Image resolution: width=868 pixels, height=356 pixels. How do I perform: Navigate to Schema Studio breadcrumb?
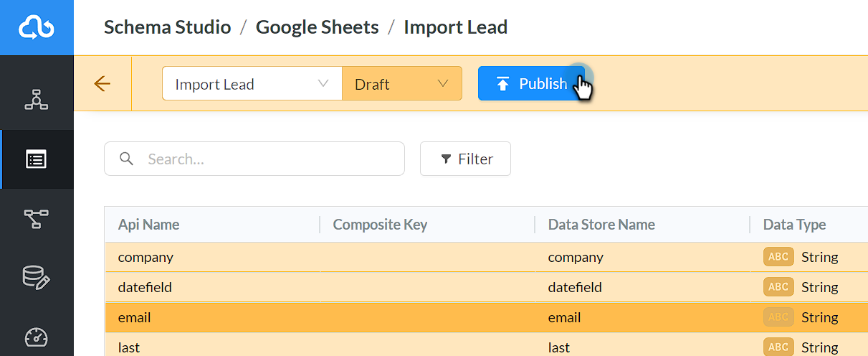[168, 27]
